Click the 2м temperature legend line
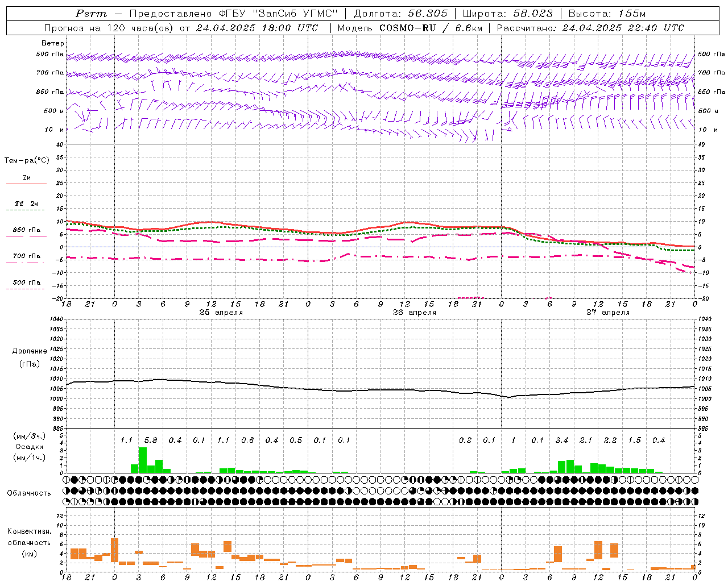 [26, 184]
